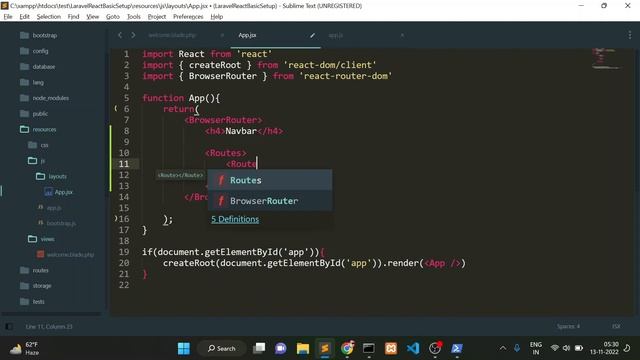Screen dimensions: 640x360
Task: Expand the lang folder
Action: pyautogui.click(x=32, y=82)
